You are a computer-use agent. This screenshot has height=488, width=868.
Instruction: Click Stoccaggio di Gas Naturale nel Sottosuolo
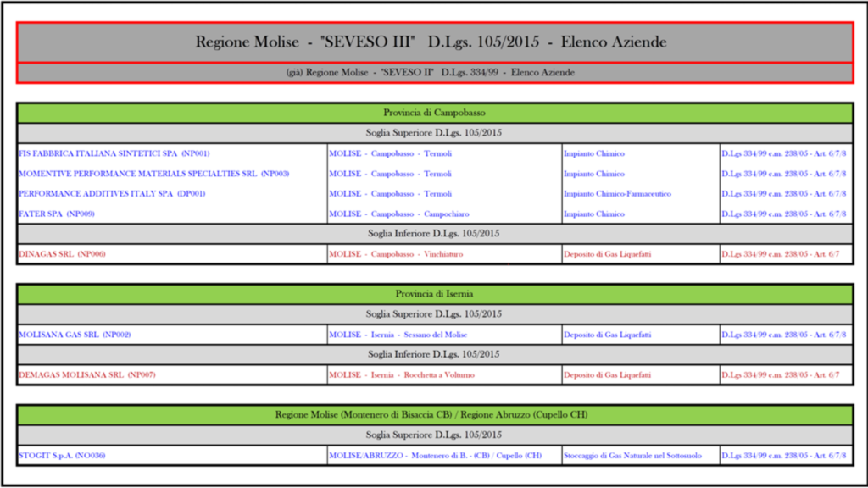point(632,456)
